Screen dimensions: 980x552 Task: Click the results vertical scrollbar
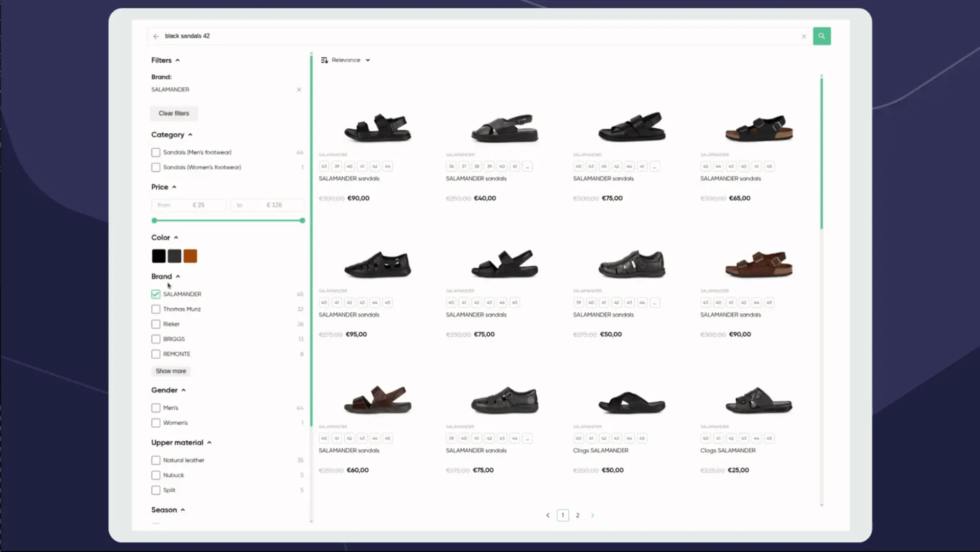(x=821, y=153)
